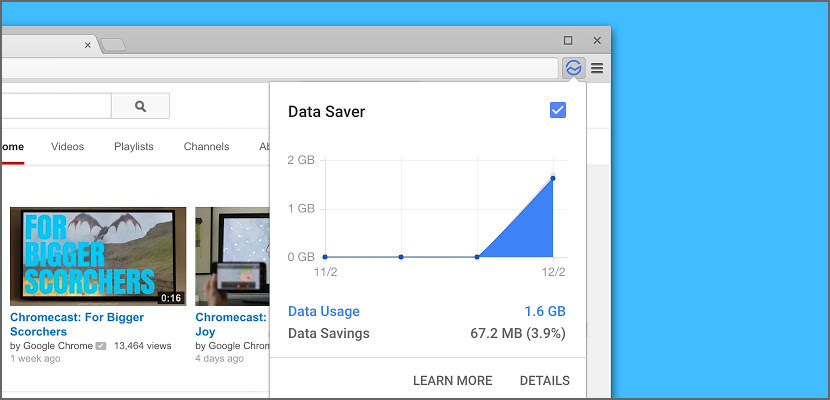Open a new tab
This screenshot has height=400, width=830.
tap(113, 45)
